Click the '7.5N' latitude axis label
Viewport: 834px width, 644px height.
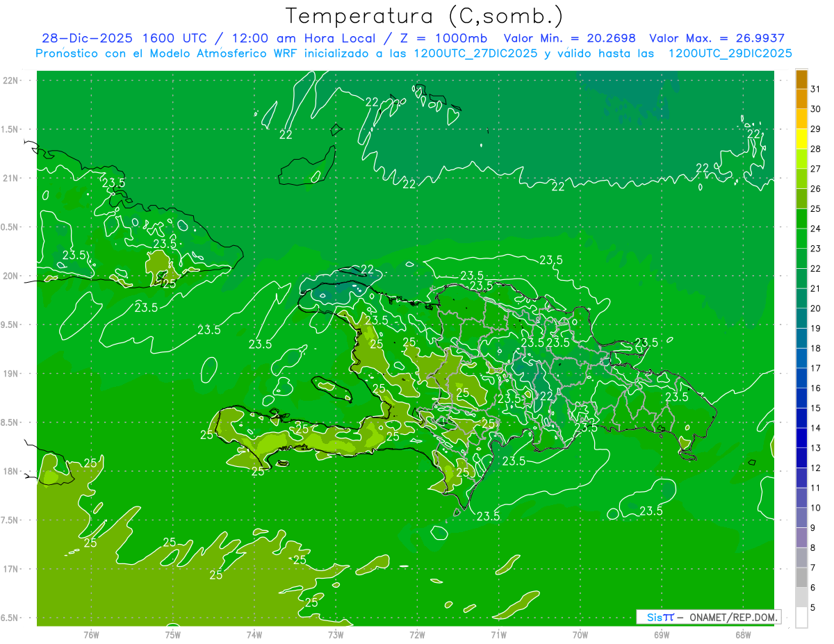(10, 520)
